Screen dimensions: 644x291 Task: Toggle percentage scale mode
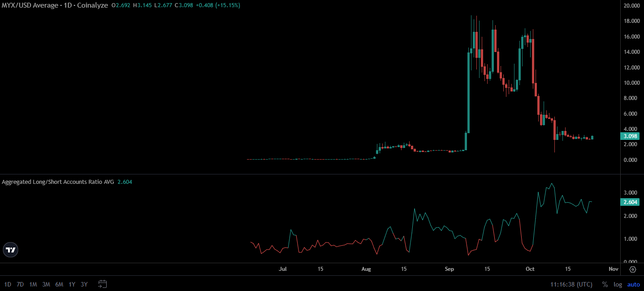pyautogui.click(x=605, y=284)
